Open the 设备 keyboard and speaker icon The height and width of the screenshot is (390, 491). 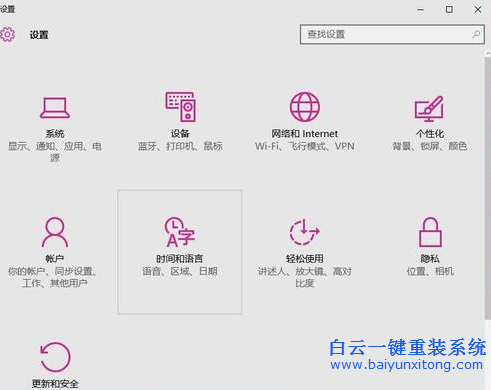coord(180,107)
